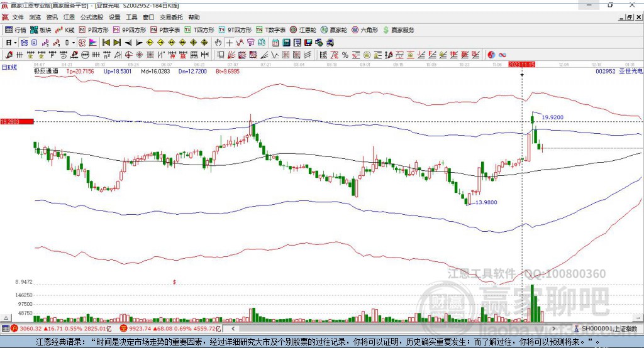Select the zigzag wave line tool
This screenshot has width=644, height=348.
pos(275,55)
